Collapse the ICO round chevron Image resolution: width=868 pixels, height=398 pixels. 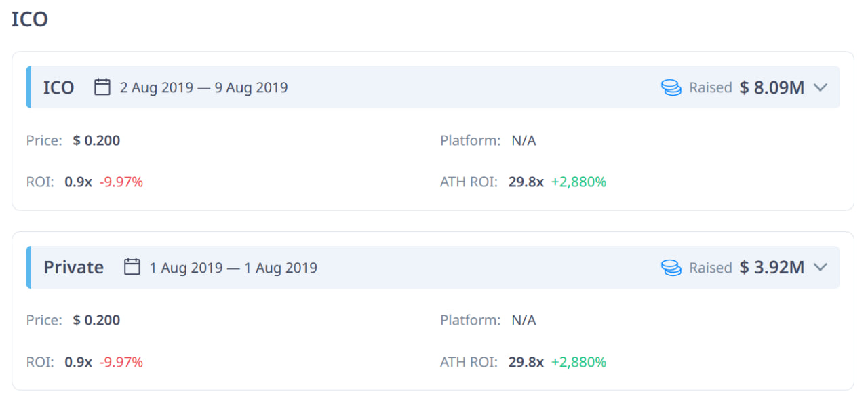click(821, 87)
